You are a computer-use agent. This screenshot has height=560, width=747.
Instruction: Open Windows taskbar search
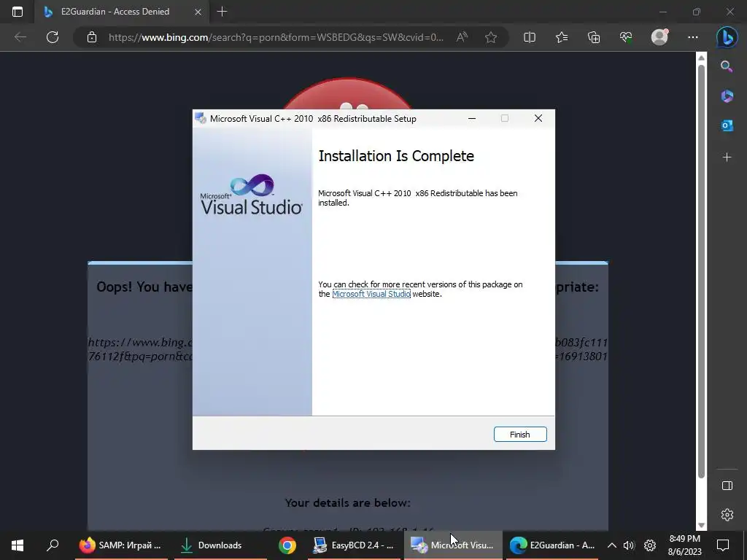(53, 545)
